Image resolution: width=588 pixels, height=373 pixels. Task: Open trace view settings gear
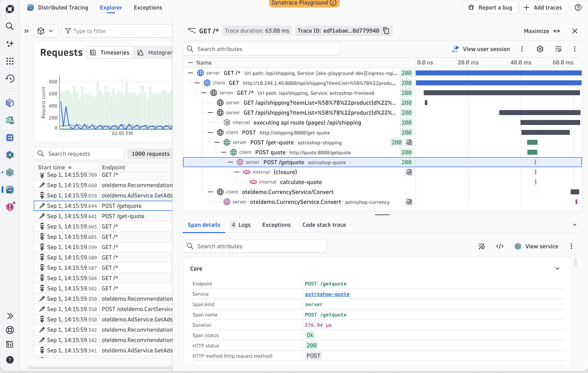coord(540,49)
